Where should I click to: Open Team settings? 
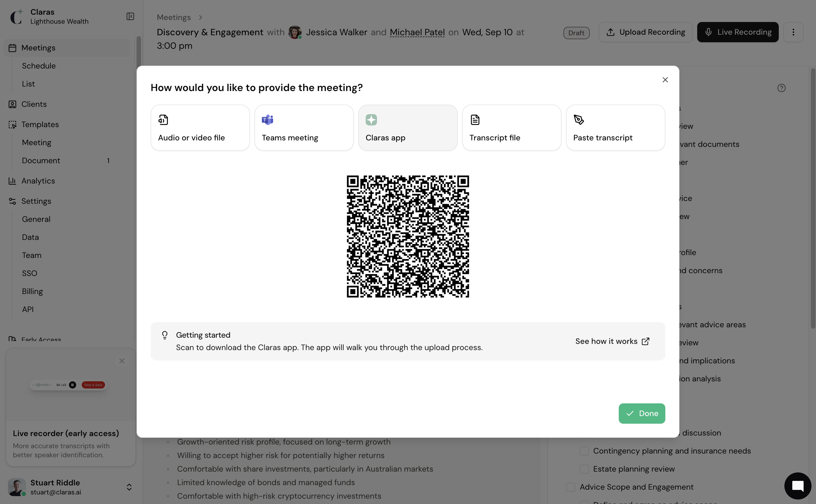pos(32,255)
